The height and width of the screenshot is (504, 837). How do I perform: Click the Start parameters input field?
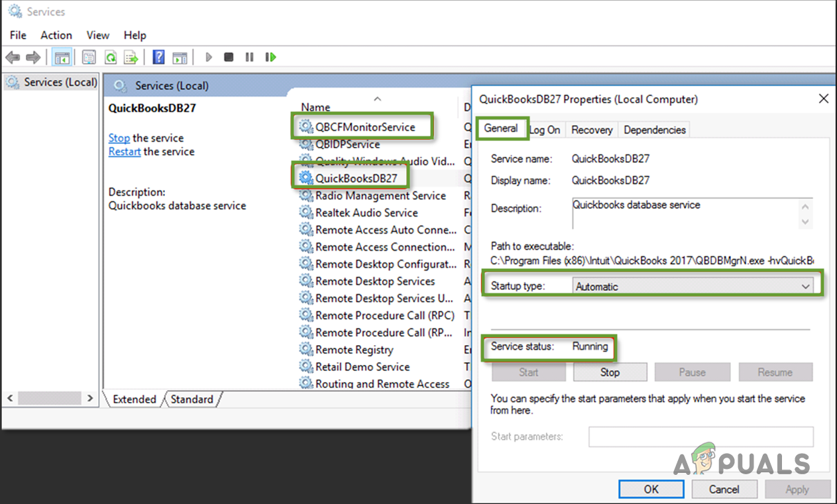701,436
